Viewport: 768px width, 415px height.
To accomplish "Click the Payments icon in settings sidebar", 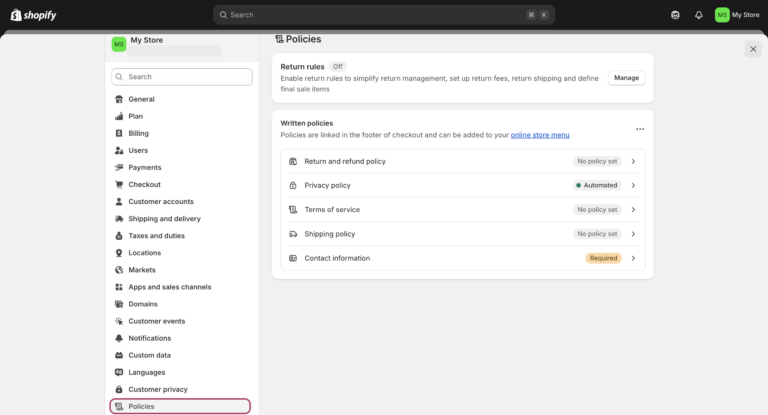I will [x=119, y=168].
